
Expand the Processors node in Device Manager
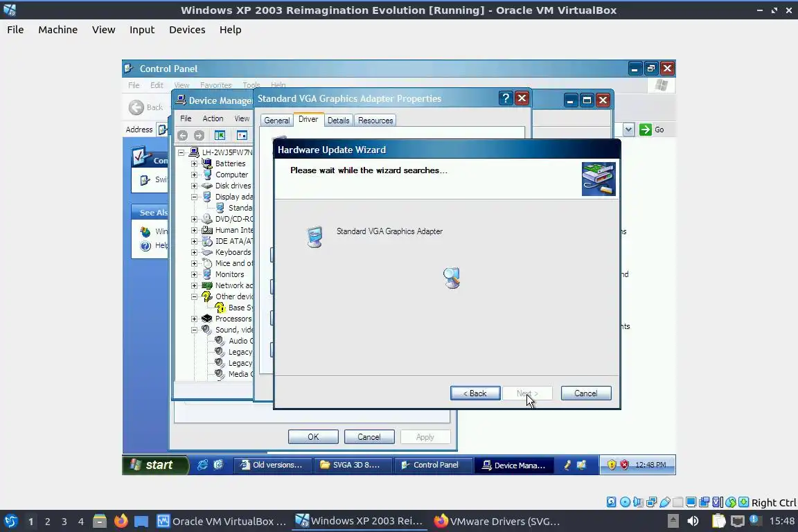pos(194,319)
